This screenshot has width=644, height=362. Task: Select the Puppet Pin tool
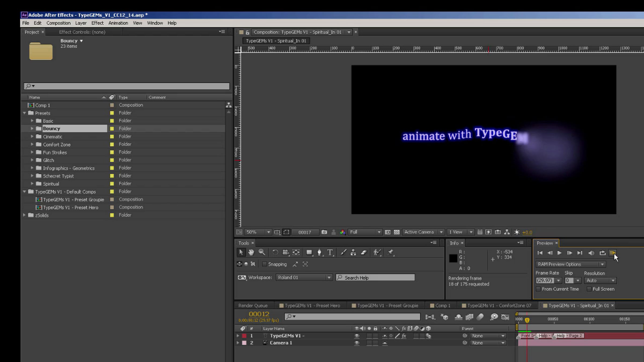click(390, 252)
